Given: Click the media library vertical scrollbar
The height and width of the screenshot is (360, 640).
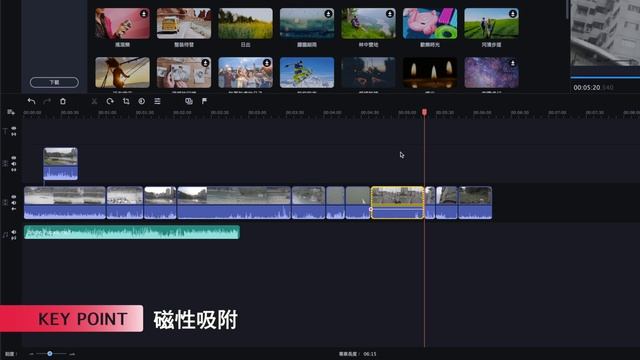Looking at the screenshot, I should pyautogui.click(x=567, y=10).
